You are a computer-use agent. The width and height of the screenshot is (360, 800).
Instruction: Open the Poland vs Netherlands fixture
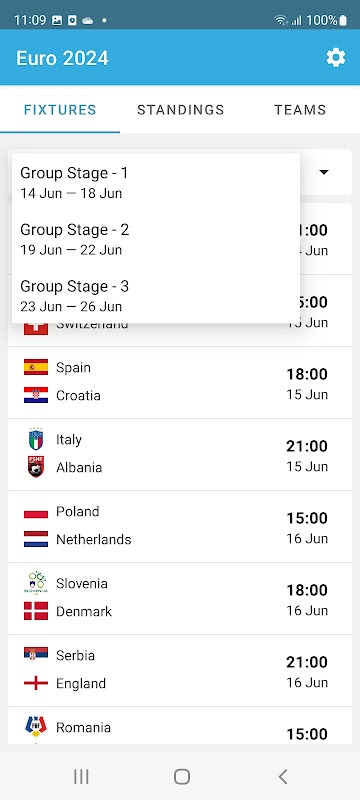(x=180, y=527)
